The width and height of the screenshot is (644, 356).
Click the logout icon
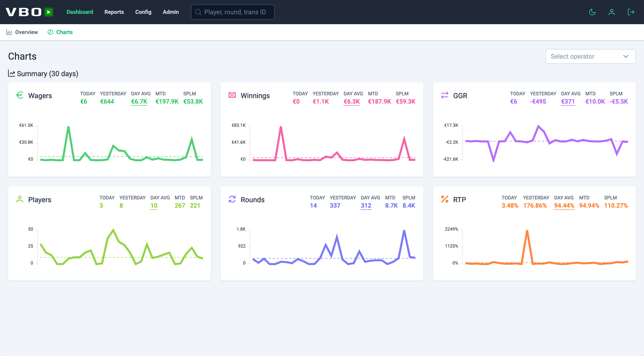tap(631, 12)
